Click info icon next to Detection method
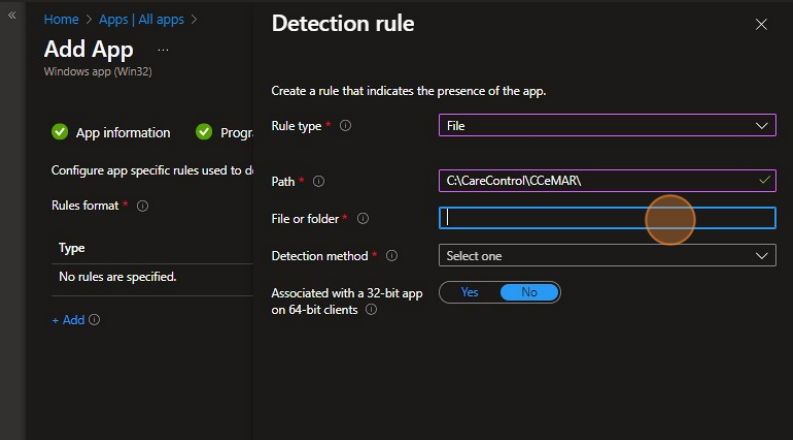This screenshot has width=793, height=440. 392,256
